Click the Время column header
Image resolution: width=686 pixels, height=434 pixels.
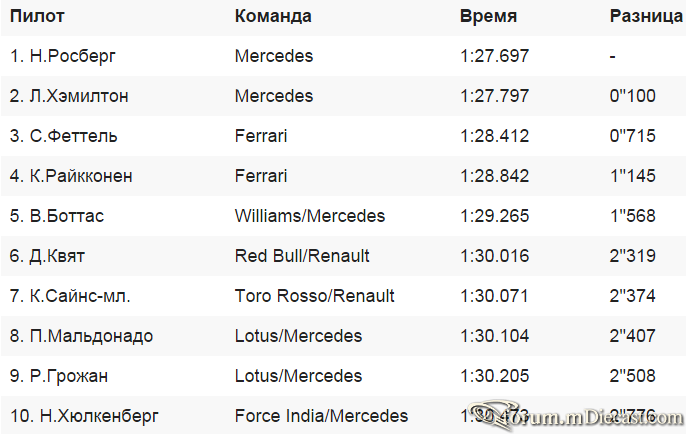pyautogui.click(x=488, y=16)
